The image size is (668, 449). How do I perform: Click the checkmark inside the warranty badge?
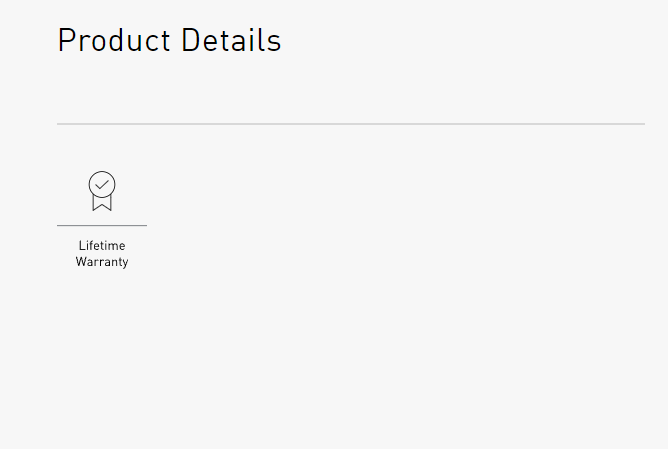pyautogui.click(x=102, y=185)
